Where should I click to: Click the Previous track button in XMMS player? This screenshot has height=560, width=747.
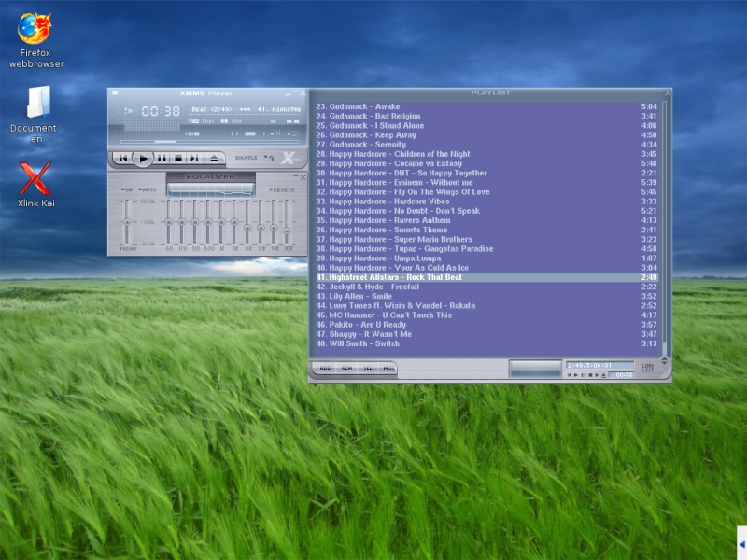coord(123,158)
